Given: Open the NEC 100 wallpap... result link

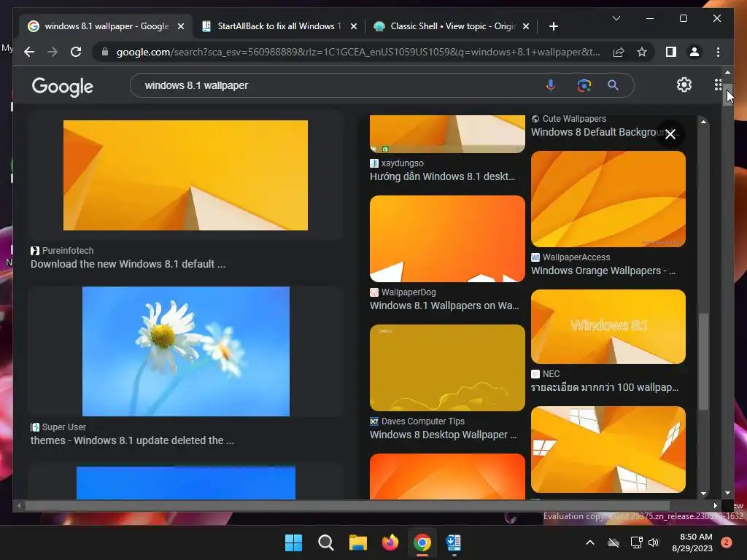Looking at the screenshot, I should 605,387.
